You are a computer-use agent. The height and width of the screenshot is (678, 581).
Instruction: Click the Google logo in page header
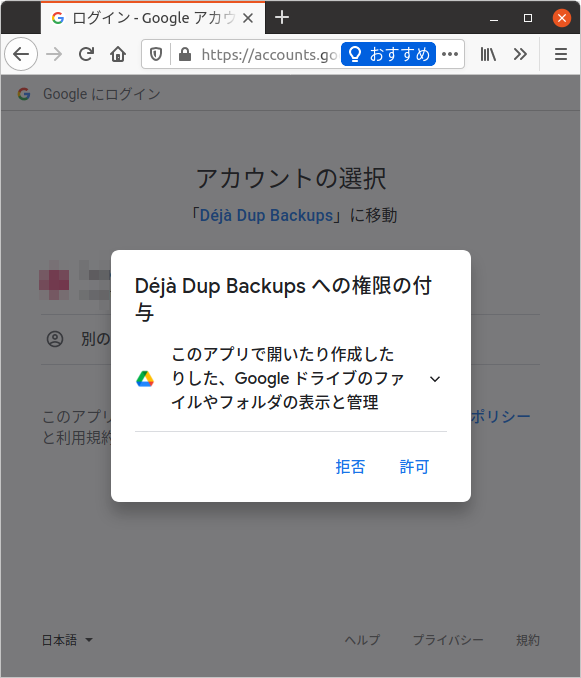coord(24,94)
